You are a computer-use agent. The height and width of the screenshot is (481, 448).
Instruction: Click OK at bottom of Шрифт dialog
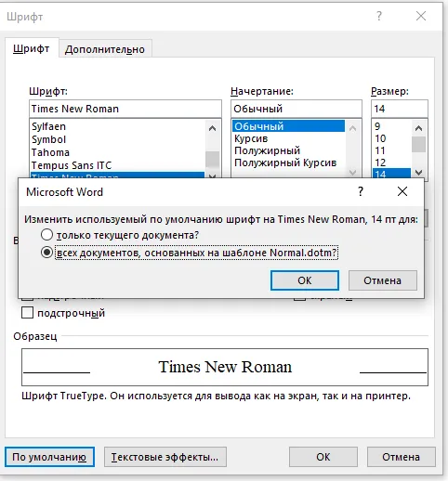click(x=323, y=457)
